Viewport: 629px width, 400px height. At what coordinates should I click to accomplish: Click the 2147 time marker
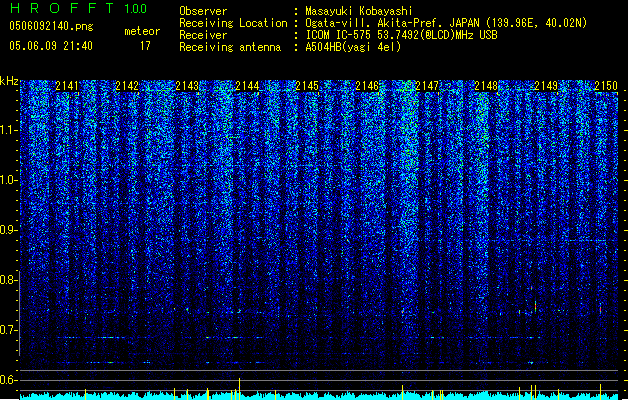click(x=427, y=85)
